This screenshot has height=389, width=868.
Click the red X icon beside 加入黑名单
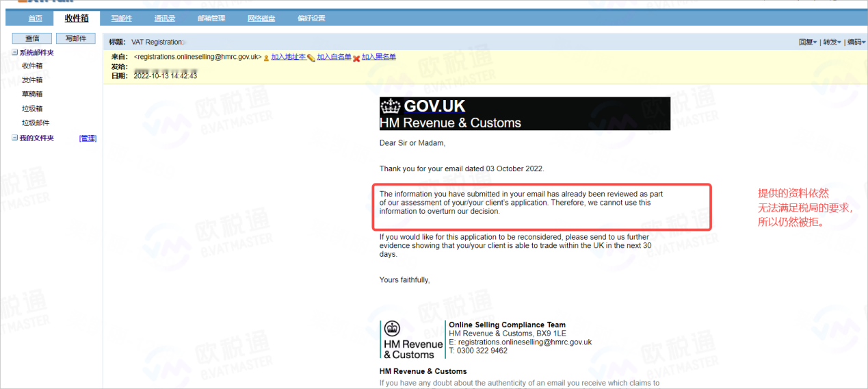pyautogui.click(x=356, y=58)
